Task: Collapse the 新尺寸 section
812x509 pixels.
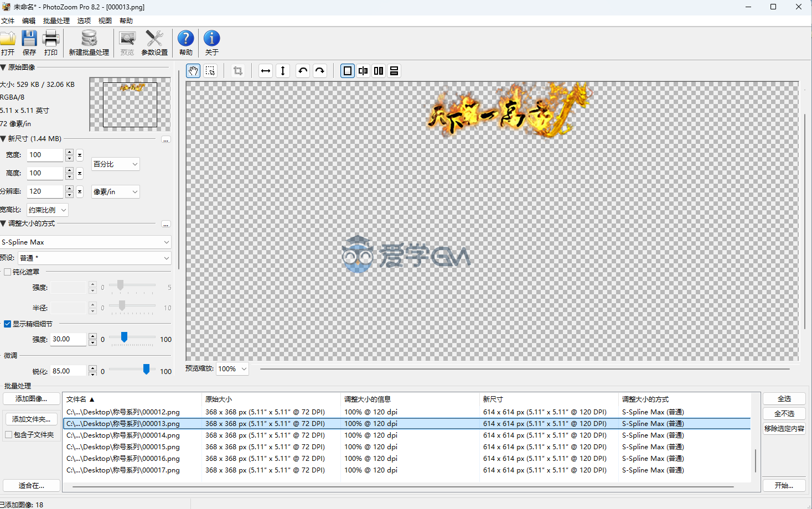Action: (3, 139)
